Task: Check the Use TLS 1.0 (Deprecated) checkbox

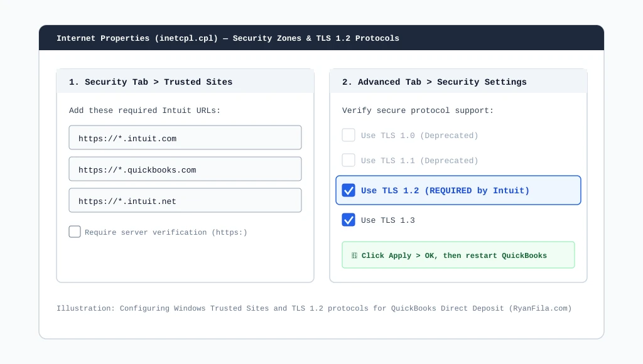Action: coord(349,135)
